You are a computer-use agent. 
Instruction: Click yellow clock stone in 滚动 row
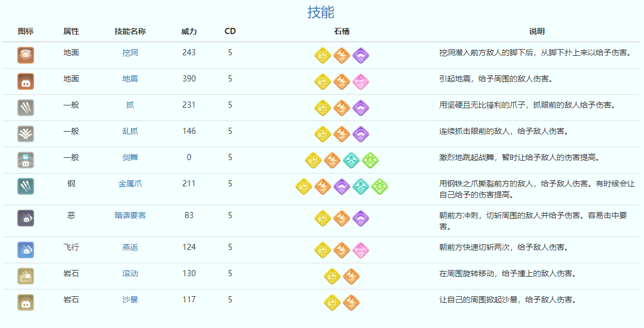[x=332, y=277]
